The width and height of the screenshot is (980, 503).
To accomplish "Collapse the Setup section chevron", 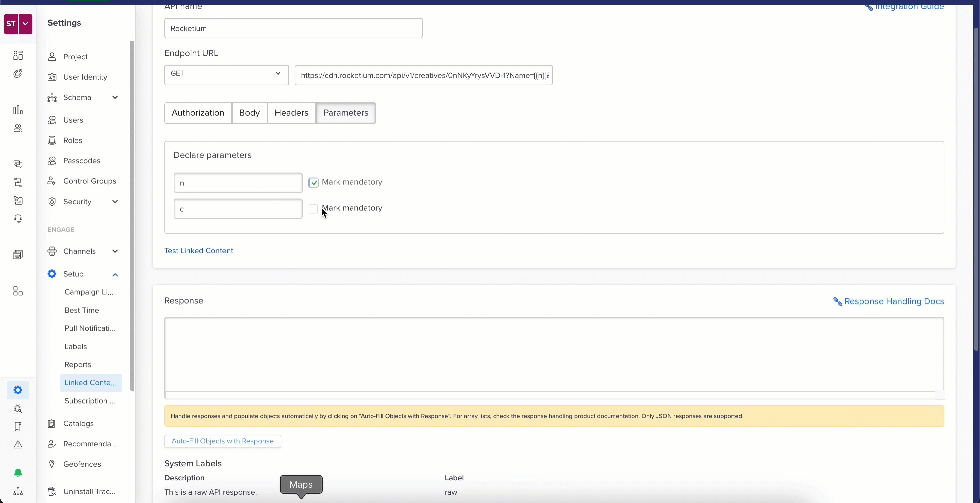I will coord(115,274).
